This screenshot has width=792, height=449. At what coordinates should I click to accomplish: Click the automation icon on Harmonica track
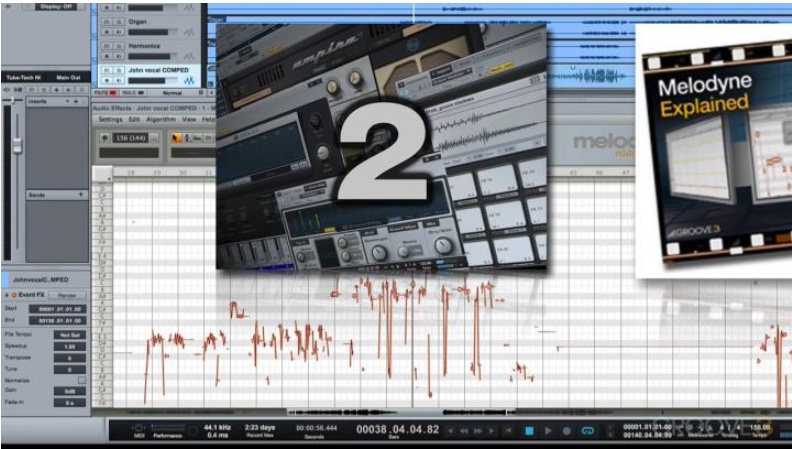[x=189, y=56]
